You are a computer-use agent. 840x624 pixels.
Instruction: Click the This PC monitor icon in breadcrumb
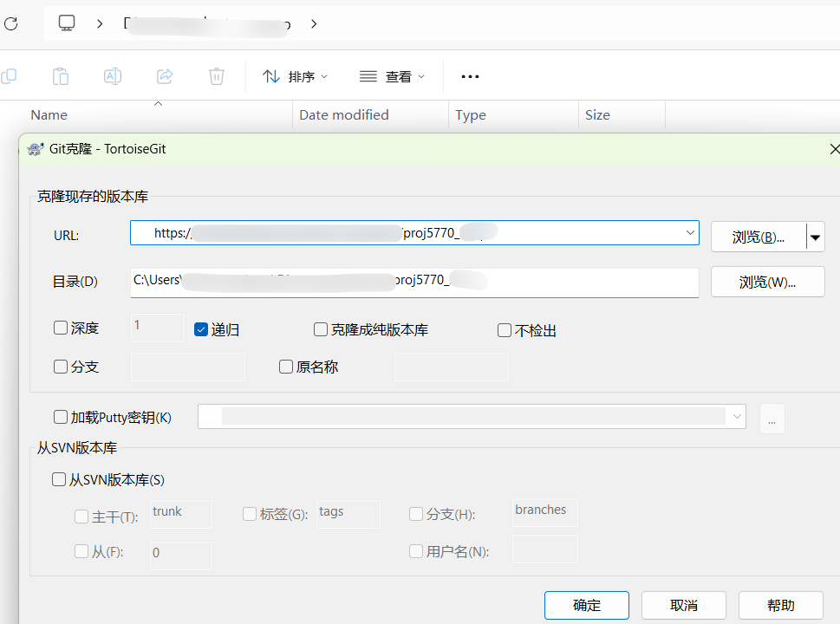tap(66, 23)
